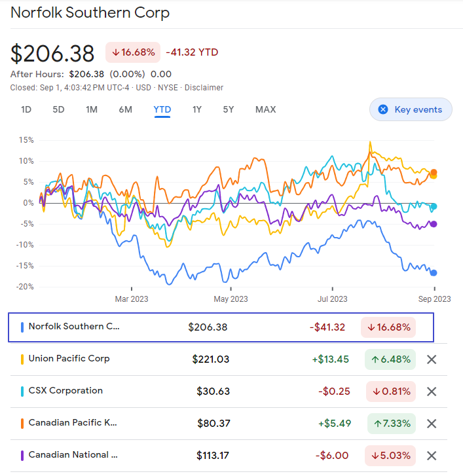Screen dimensions: 463x476
Task: Click the -$41.32 change in Norfolk row
Action: [327, 327]
